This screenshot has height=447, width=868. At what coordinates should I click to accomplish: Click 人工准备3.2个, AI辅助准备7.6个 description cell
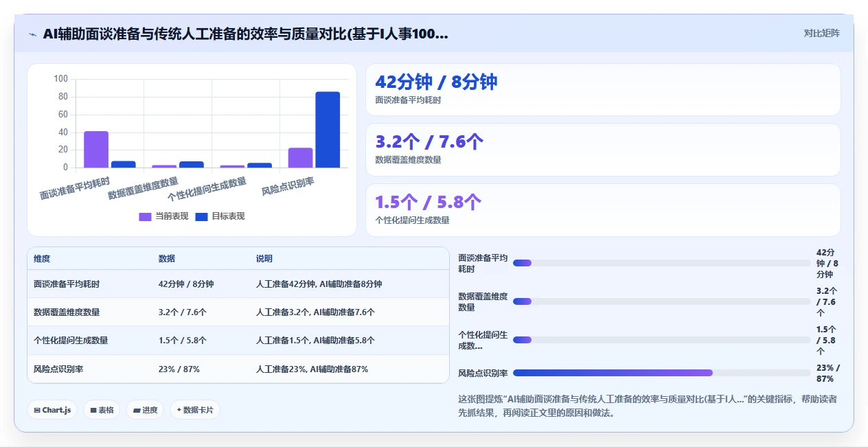[x=315, y=312]
